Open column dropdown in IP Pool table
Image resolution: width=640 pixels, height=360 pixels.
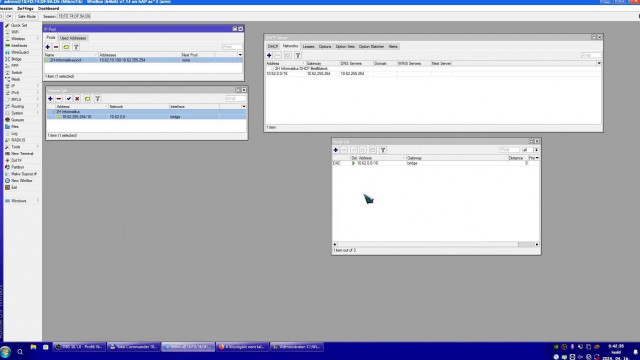(240, 55)
